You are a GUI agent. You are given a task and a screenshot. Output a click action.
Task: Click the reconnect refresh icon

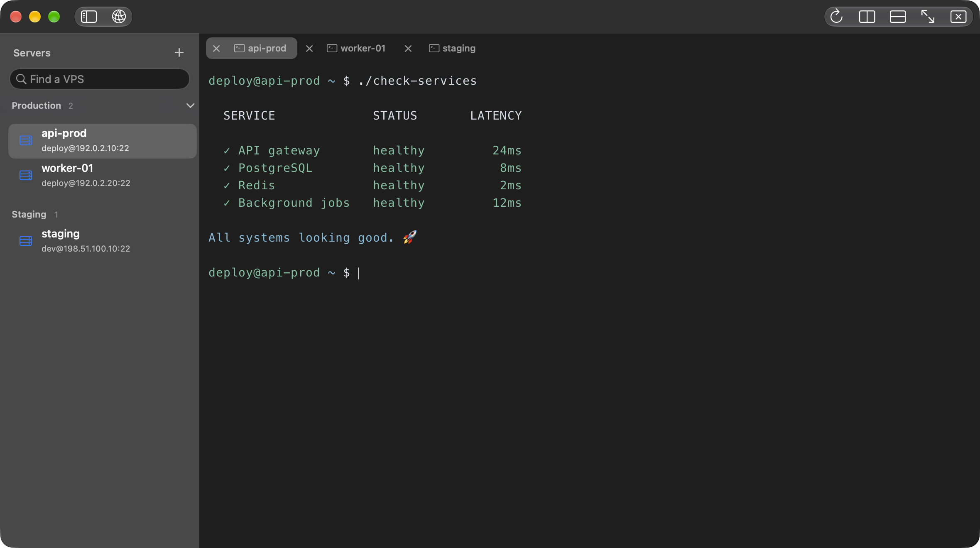836,17
